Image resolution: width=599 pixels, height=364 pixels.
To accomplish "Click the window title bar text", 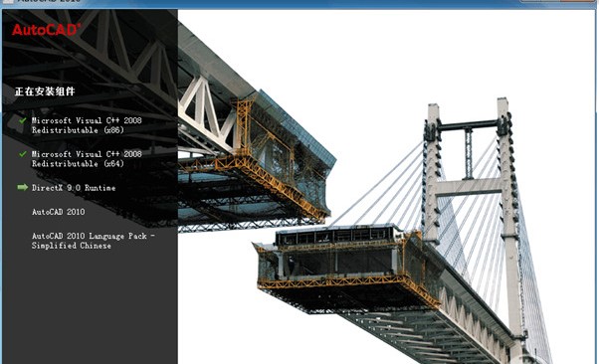I will (x=49, y=1).
